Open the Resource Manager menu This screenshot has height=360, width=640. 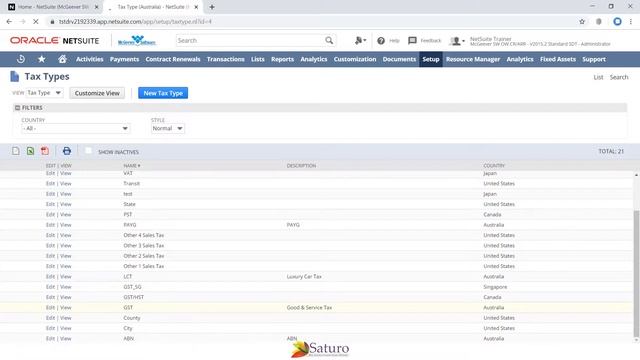473,59
